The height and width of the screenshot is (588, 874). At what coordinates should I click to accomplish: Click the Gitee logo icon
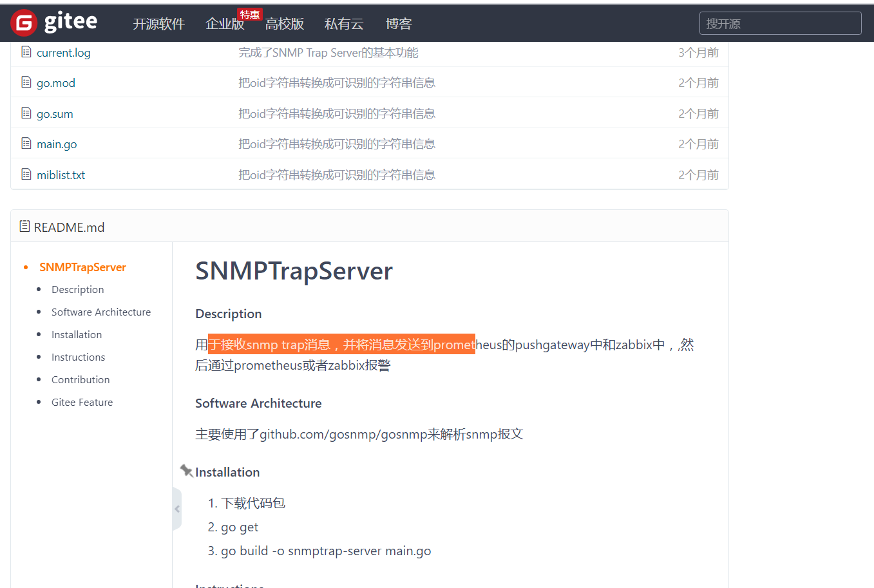(24, 23)
